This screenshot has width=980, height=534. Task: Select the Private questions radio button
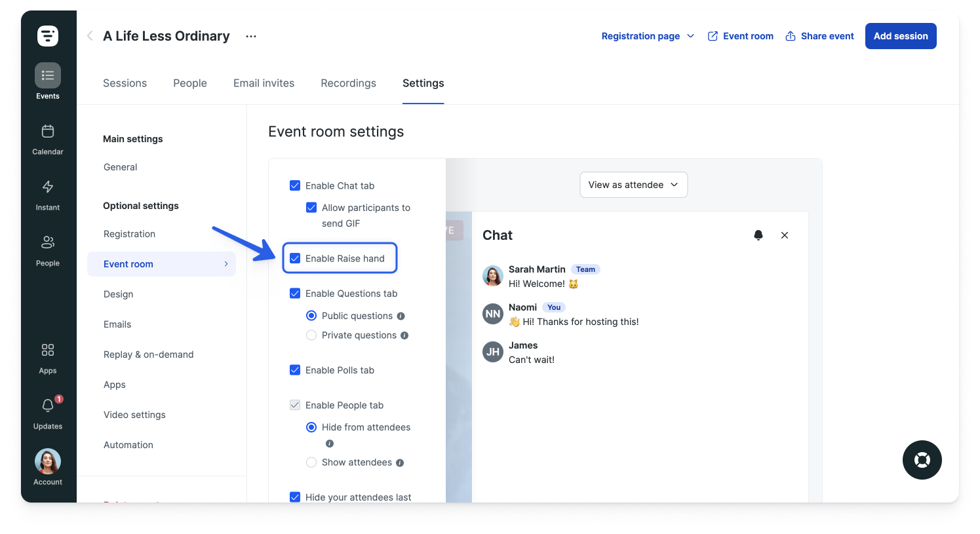click(x=311, y=335)
